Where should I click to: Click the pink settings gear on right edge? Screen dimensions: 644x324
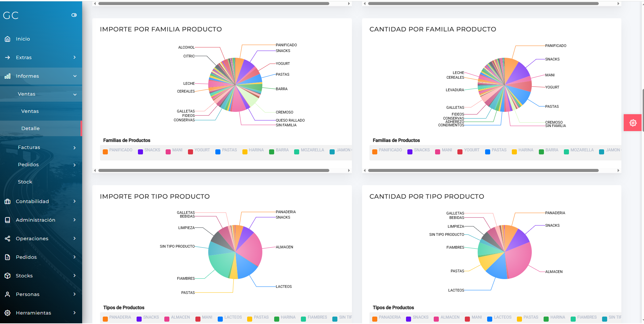632,123
